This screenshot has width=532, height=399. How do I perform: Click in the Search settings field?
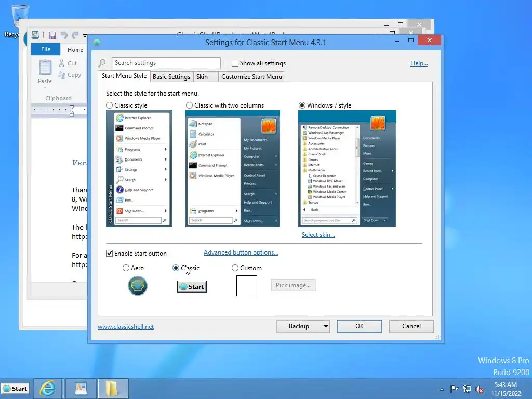point(166,63)
